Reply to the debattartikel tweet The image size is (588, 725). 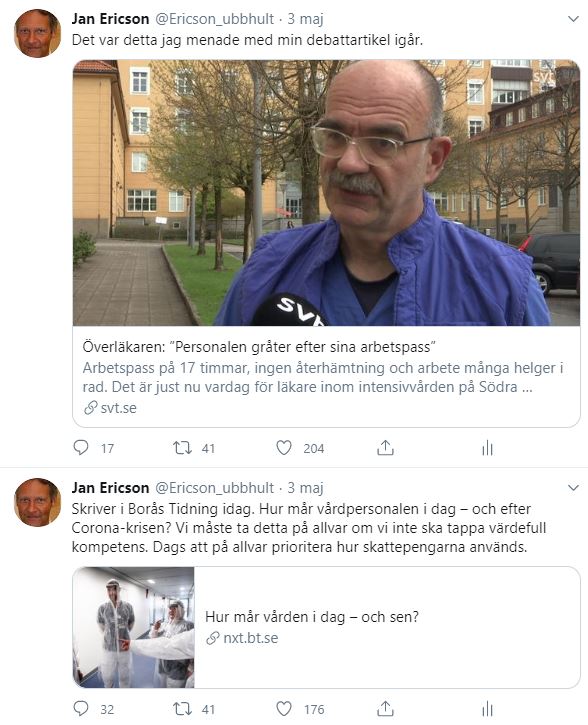[x=81, y=448]
